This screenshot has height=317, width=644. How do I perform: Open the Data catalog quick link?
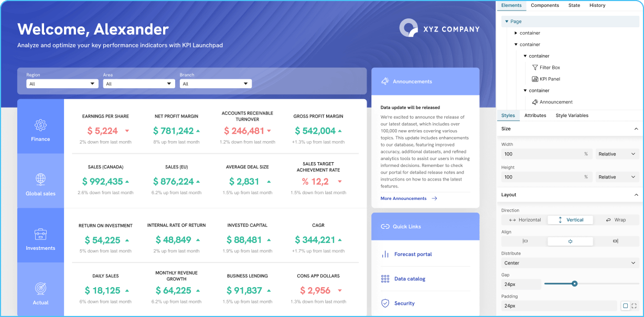[x=409, y=279]
